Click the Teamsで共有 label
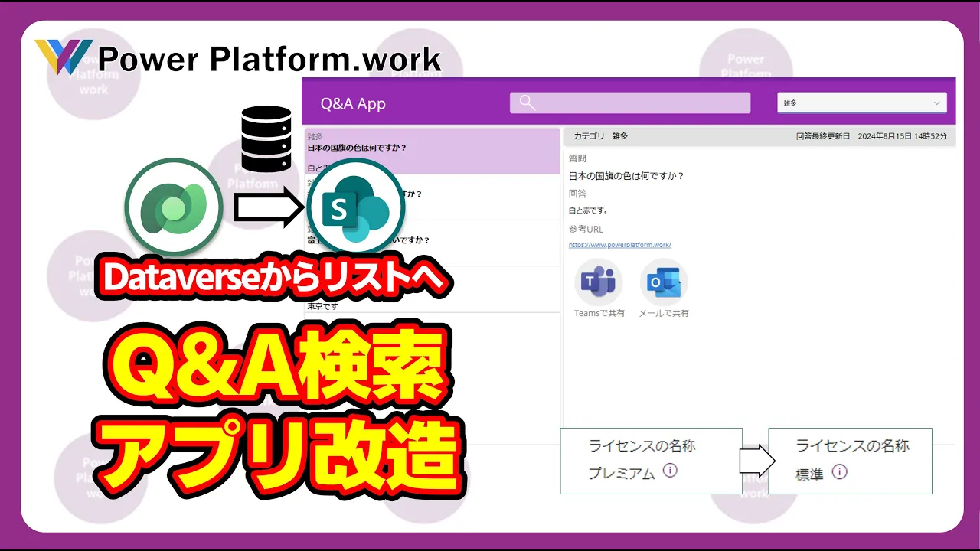The width and height of the screenshot is (980, 551). click(599, 313)
